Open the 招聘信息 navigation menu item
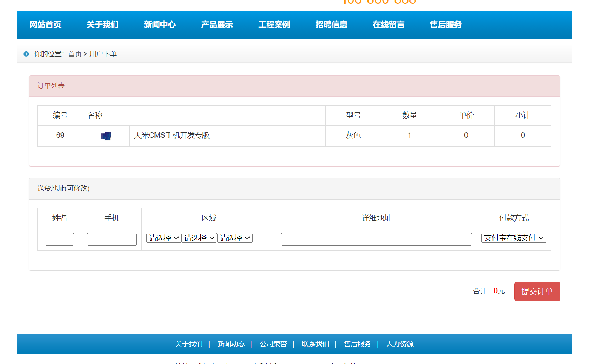Image resolution: width=611 pixels, height=364 pixels. [331, 25]
